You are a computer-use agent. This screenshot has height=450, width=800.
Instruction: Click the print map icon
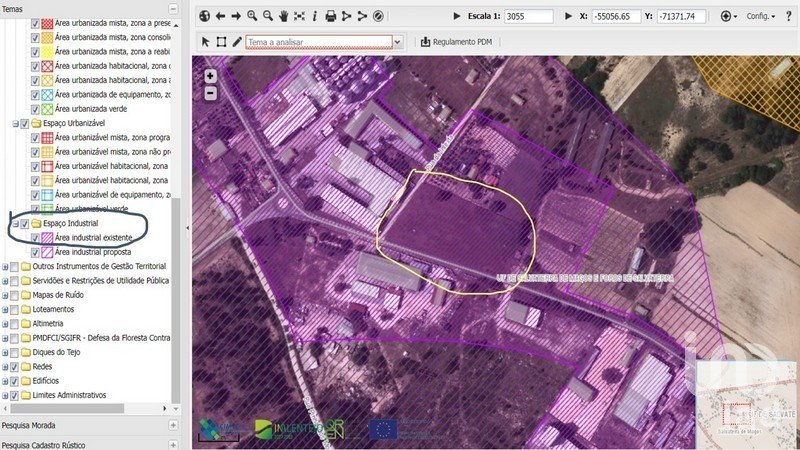point(331,17)
